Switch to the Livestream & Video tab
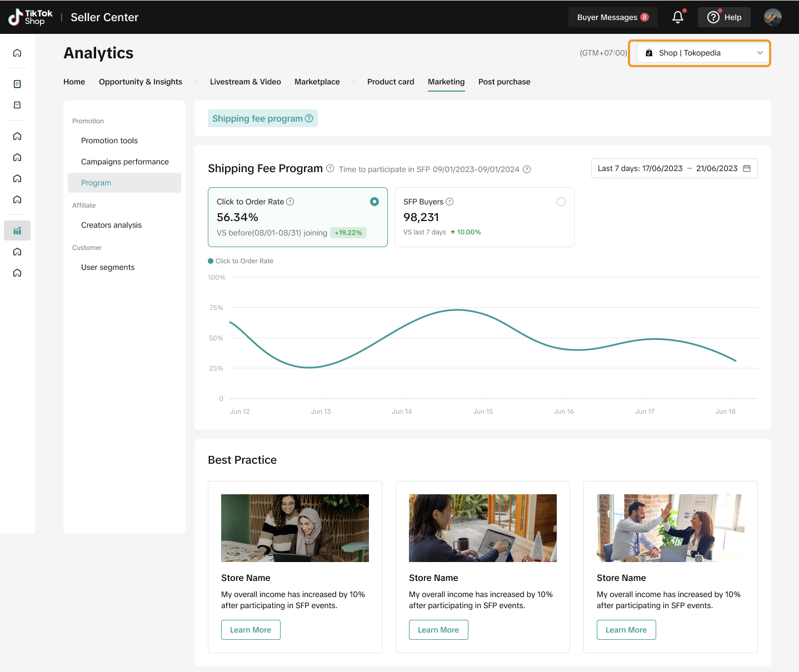The image size is (799, 672). pyautogui.click(x=245, y=82)
